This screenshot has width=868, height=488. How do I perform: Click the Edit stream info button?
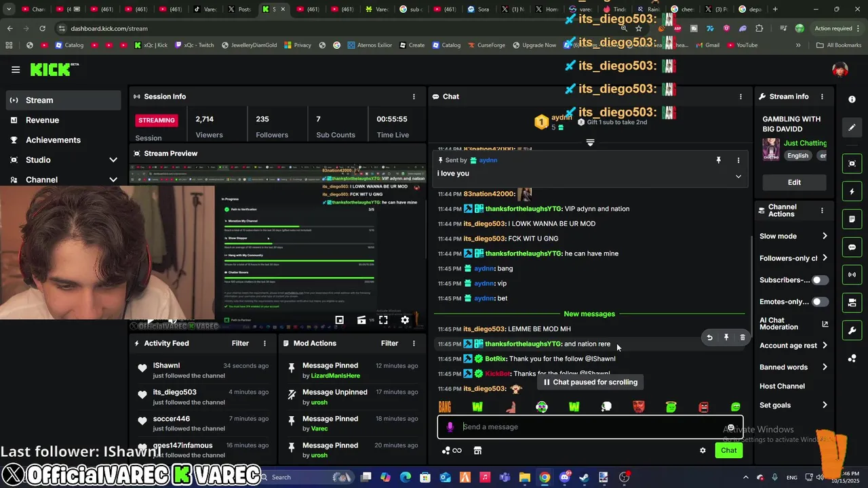click(x=794, y=182)
